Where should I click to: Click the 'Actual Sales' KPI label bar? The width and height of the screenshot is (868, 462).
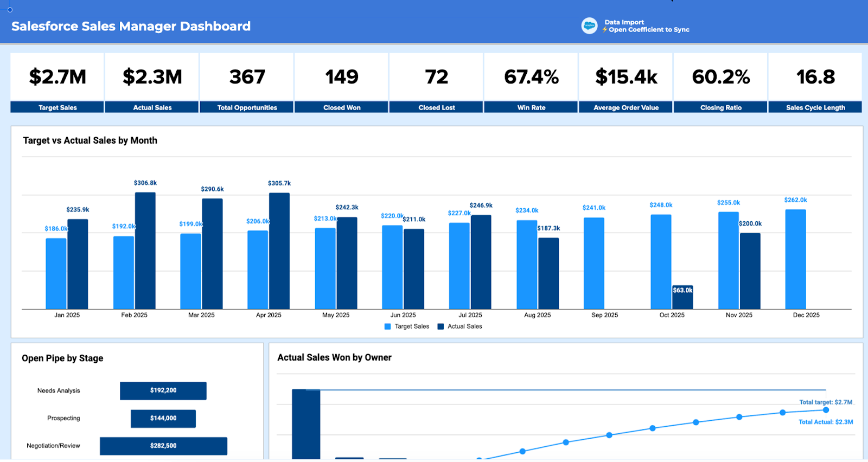[152, 107]
